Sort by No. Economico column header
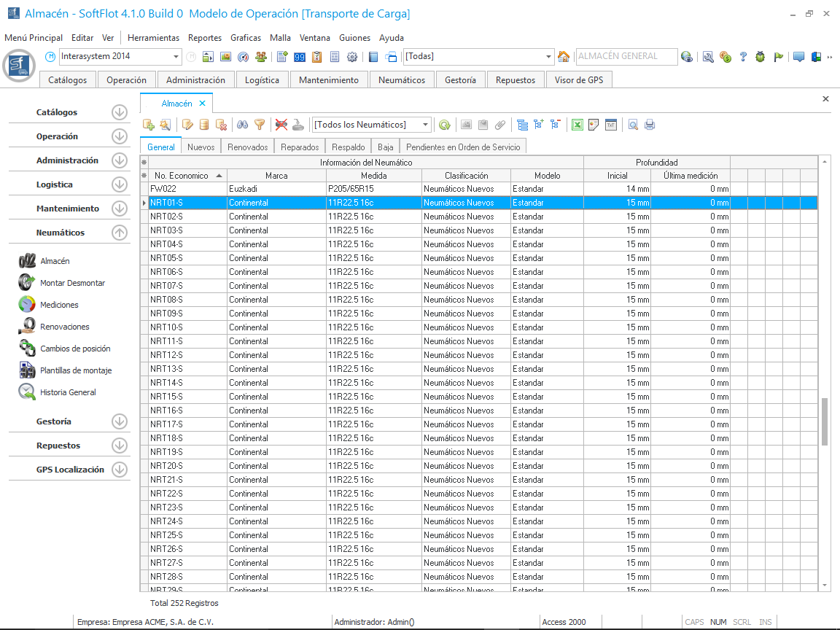This screenshot has width=840, height=630. click(x=182, y=176)
